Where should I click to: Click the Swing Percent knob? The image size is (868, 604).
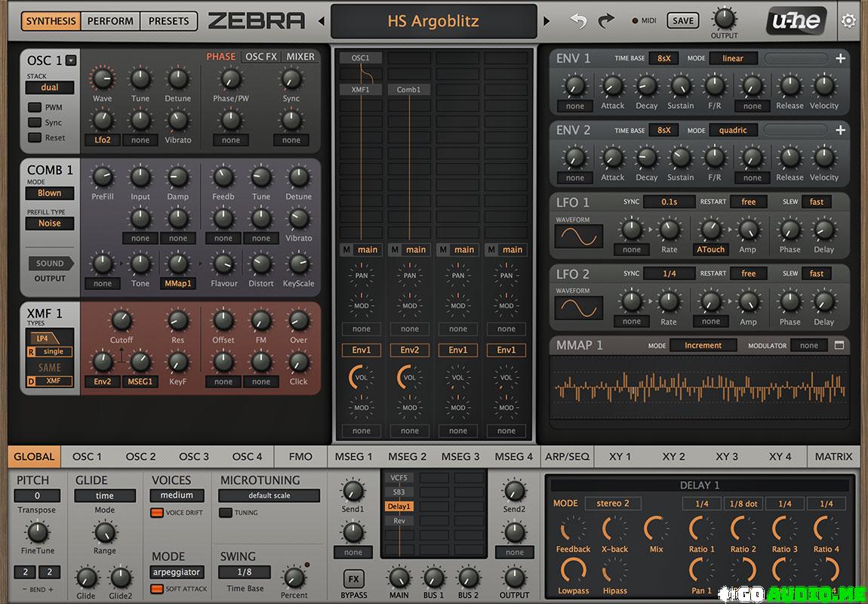click(x=294, y=578)
